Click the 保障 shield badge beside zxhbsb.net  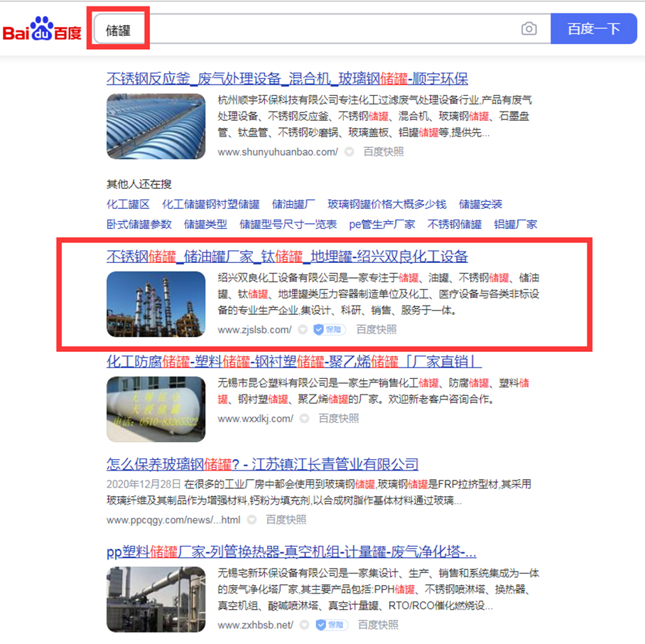click(x=331, y=625)
